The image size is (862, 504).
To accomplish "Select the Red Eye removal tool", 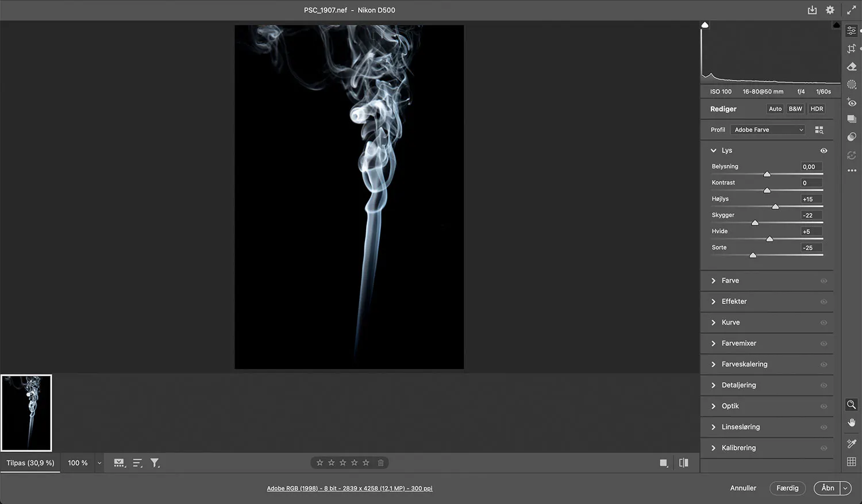I will tap(852, 102).
